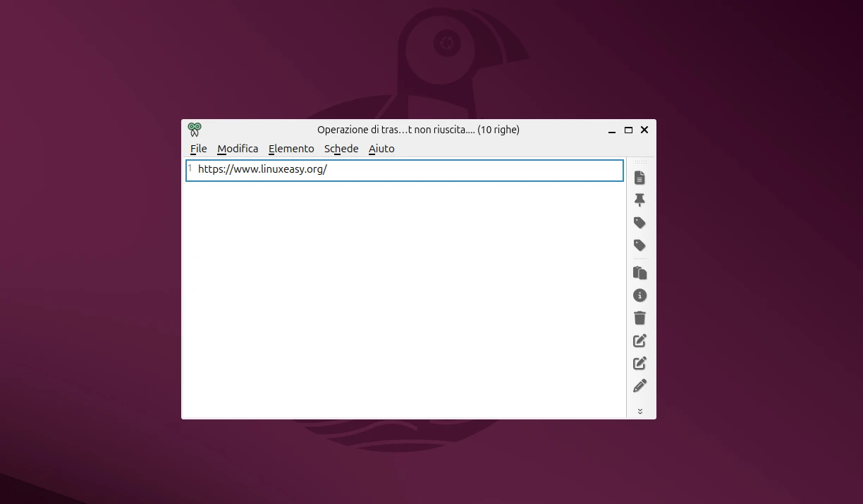
Task: Open item in external editor with pencil icon
Action: [x=639, y=386]
